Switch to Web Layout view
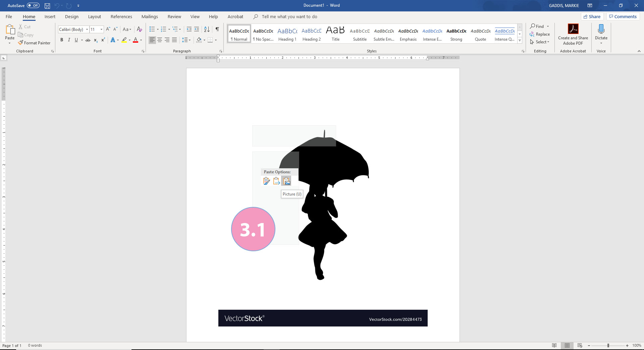This screenshot has height=350, width=644. point(580,345)
